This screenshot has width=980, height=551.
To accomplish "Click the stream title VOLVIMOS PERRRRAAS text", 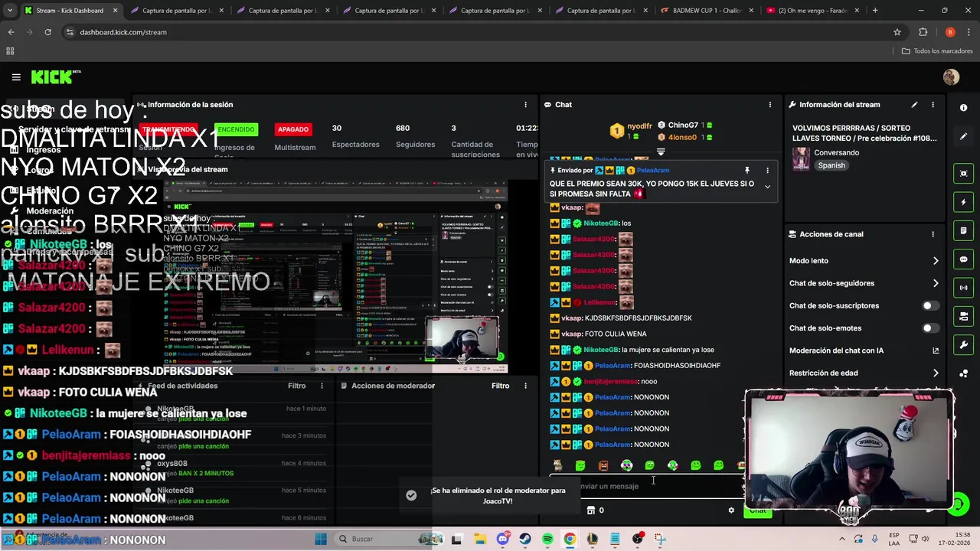I will 864,133.
